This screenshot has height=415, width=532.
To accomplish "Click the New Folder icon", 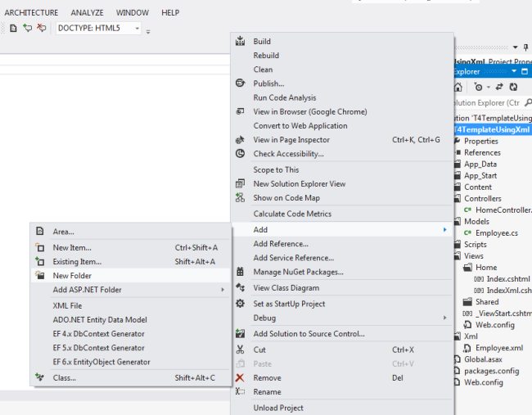I will coord(40,275).
